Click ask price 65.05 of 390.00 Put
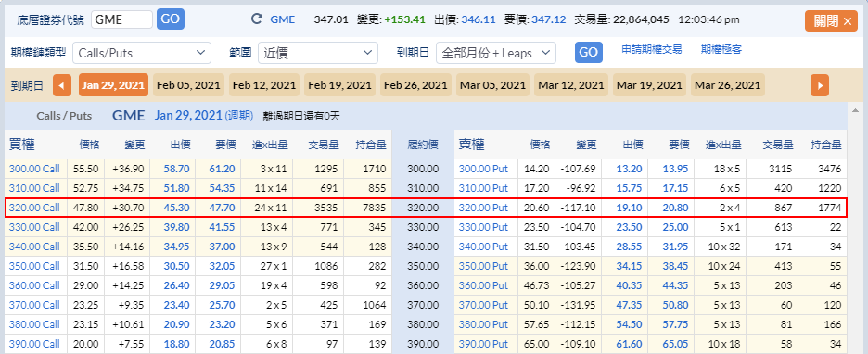This screenshot has width=868, height=354. 676,344
